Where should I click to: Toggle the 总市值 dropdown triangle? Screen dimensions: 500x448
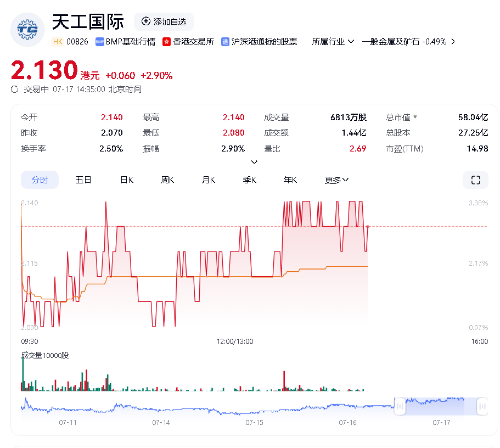click(415, 117)
